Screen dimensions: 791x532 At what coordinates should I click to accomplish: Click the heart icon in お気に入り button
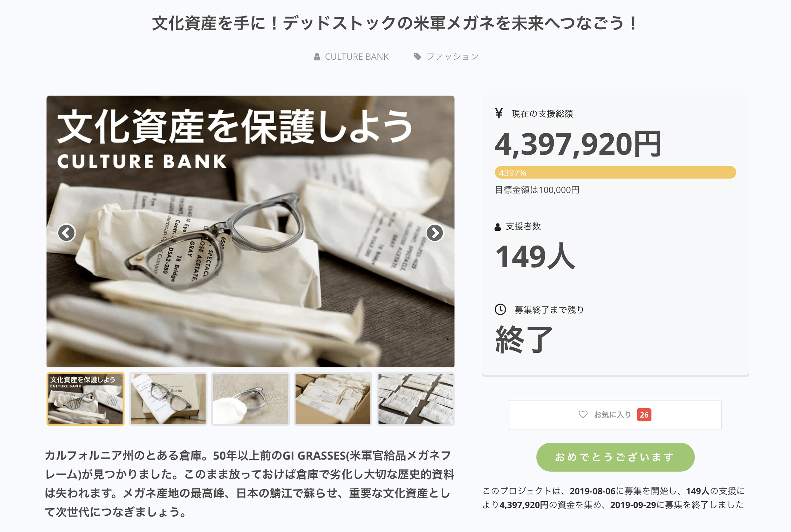click(x=583, y=414)
